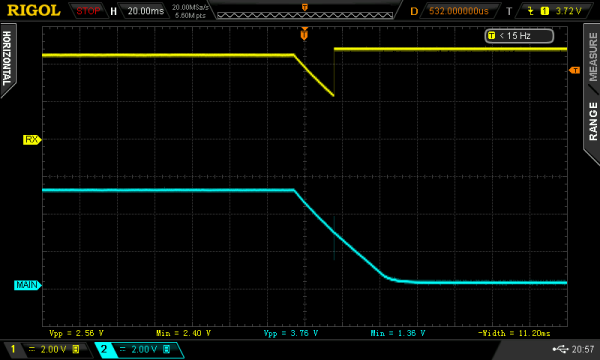
Task: Expand the RANGE side panel
Action: click(592, 122)
